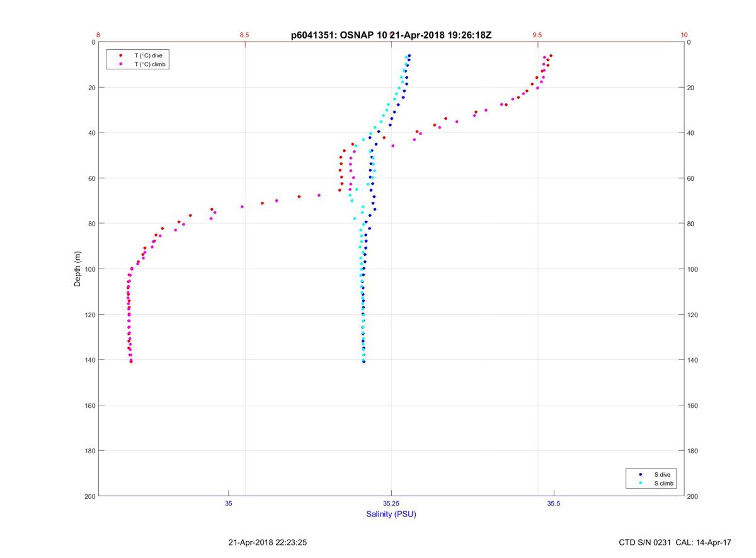Click the right depth tick label 80
The width and height of the screenshot is (756, 558).
tap(691, 224)
